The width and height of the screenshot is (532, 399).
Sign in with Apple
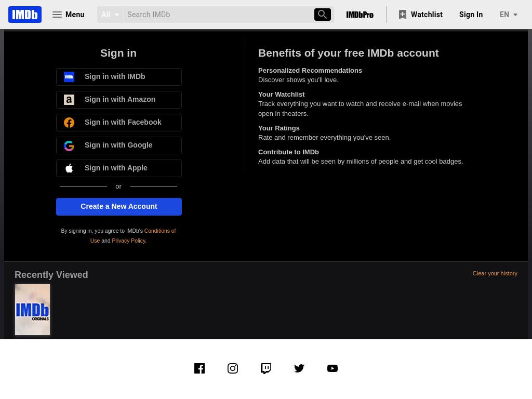click(119, 168)
